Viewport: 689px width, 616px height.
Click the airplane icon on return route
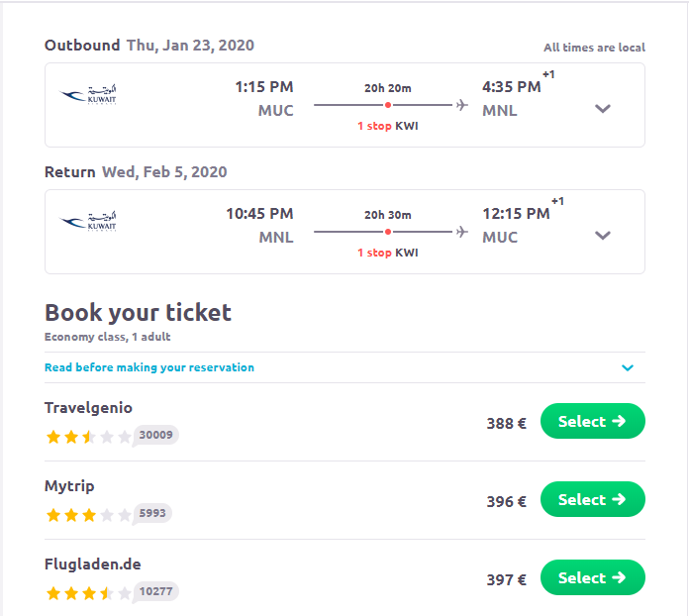461,231
